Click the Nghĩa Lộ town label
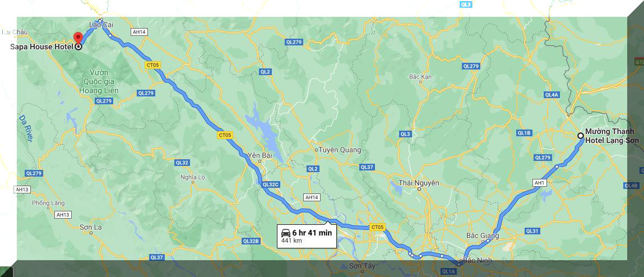Screen dimensions: 644x277 (x=192, y=178)
